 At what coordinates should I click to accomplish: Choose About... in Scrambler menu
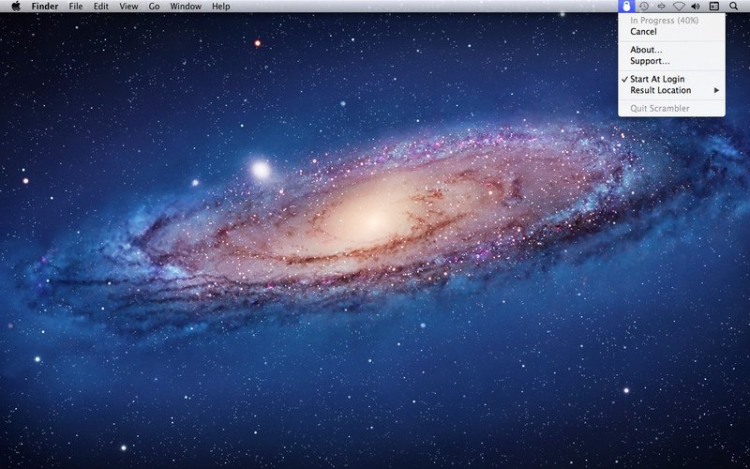672,50
